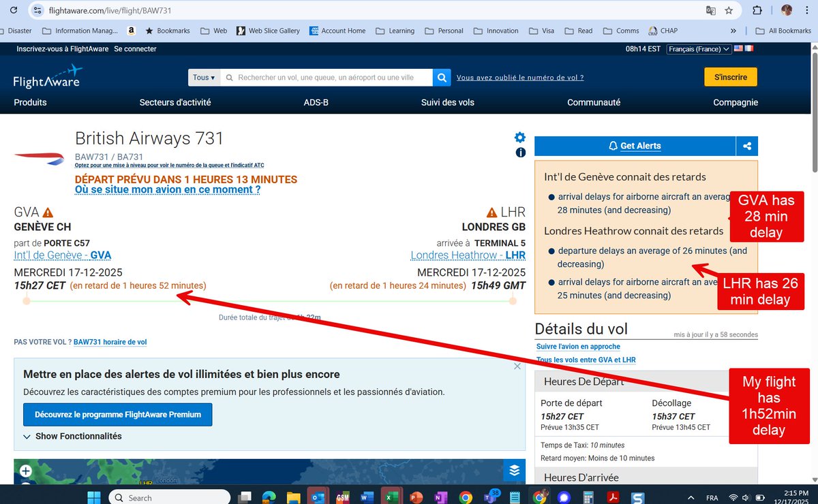The height and width of the screenshot is (504, 818).
Task: Open File Explorer from the taskbar
Action: 293,498
